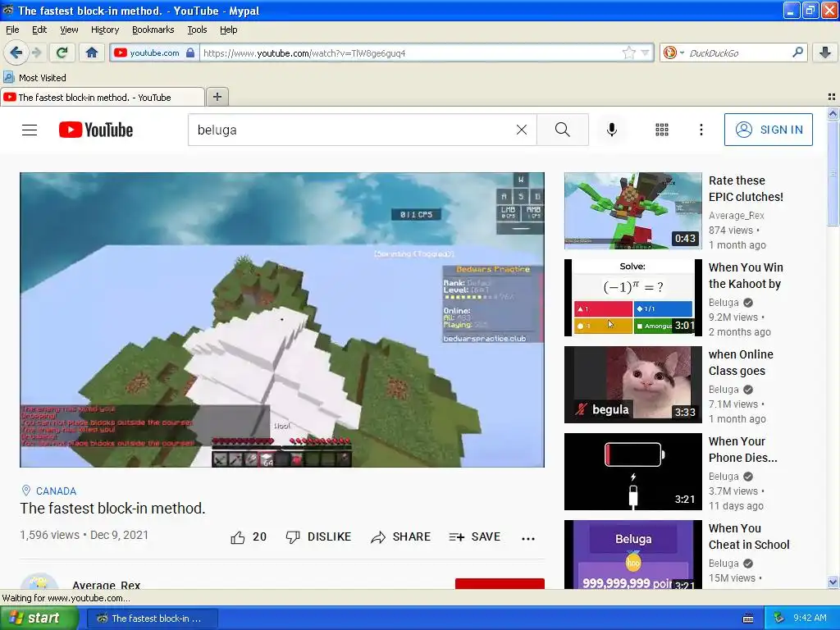Reload the page with the refresh icon
Image resolution: width=840 pixels, height=630 pixels.
[62, 52]
